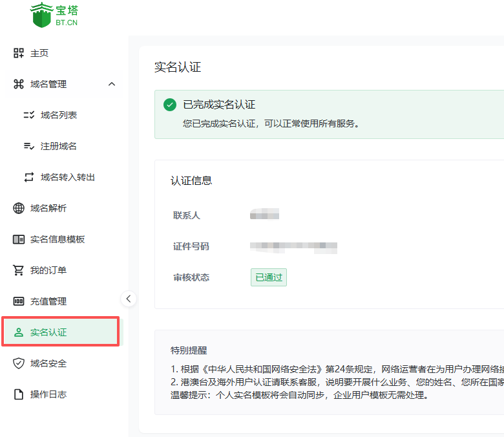Click the 我的订单 shopping cart icon
This screenshot has width=504, height=437.
pos(18,270)
